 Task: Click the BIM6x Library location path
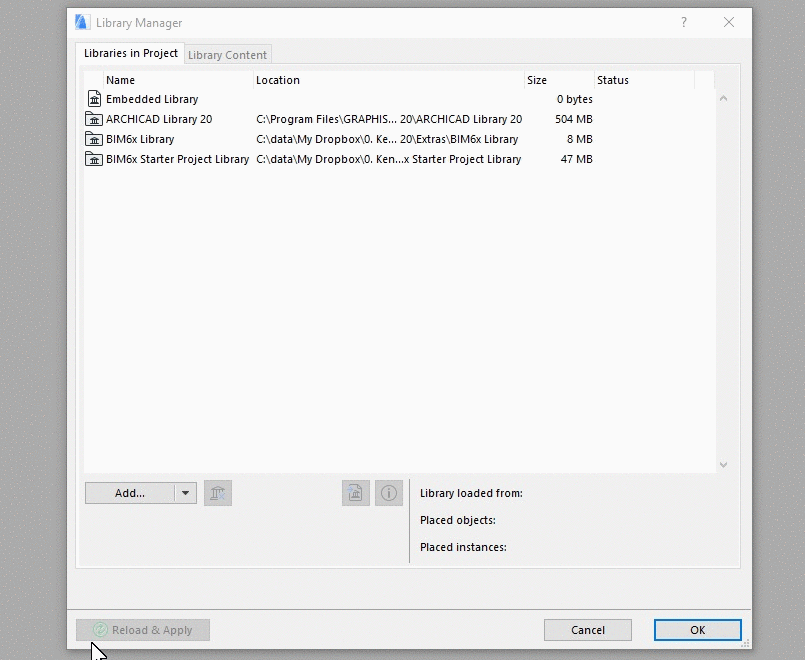[387, 139]
